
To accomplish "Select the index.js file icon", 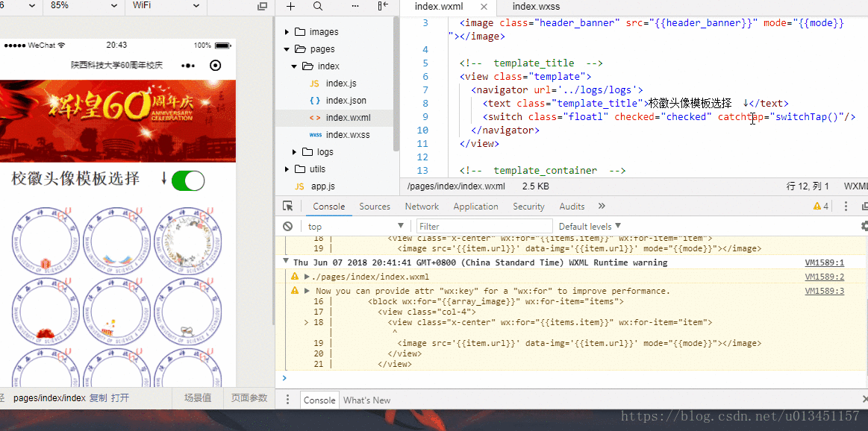I will click(314, 84).
